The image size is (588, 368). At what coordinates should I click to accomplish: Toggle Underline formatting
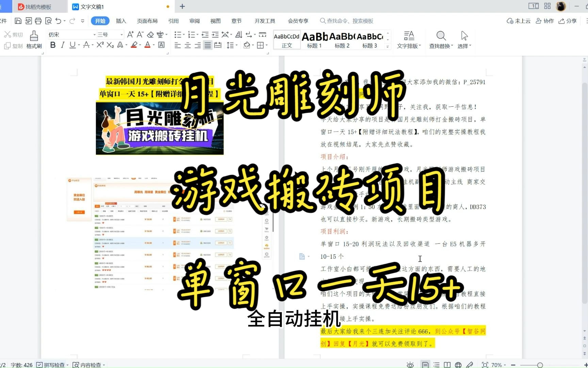click(72, 45)
